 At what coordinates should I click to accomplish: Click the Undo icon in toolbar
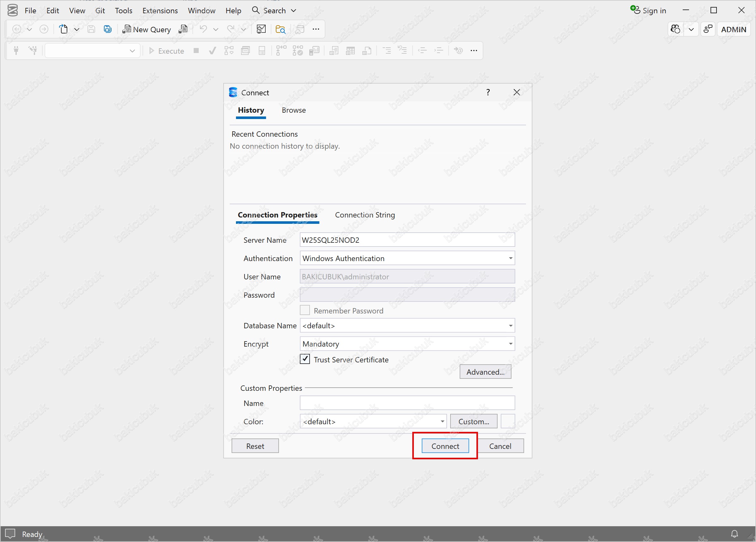click(203, 29)
